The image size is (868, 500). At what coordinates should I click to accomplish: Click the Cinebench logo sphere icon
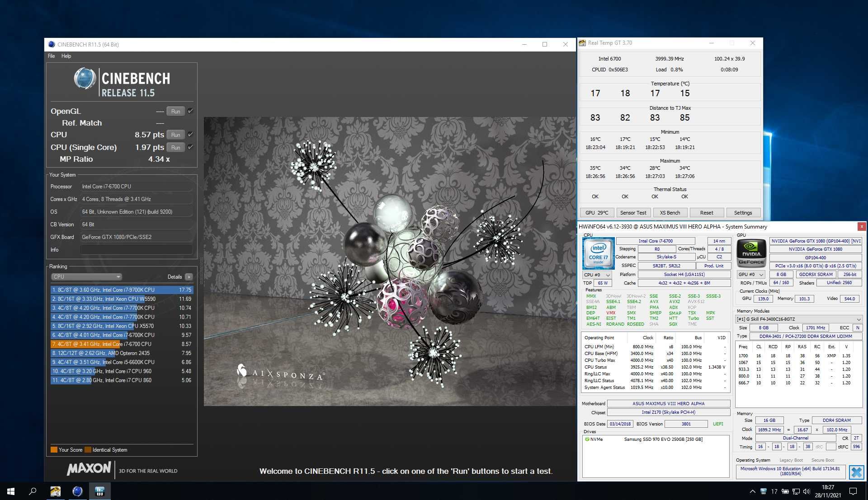[x=85, y=79]
